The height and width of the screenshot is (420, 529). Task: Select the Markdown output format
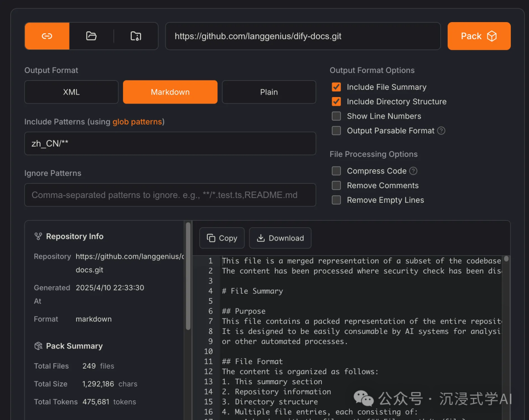(170, 92)
